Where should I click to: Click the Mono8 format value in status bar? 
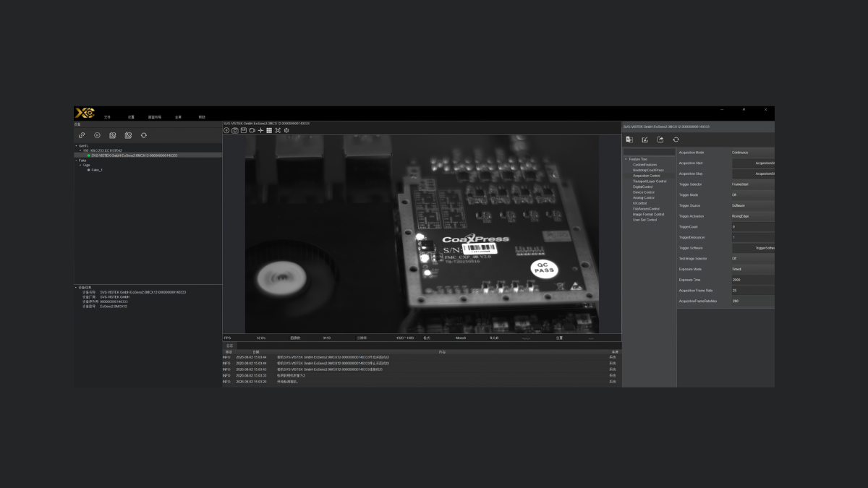461,338
